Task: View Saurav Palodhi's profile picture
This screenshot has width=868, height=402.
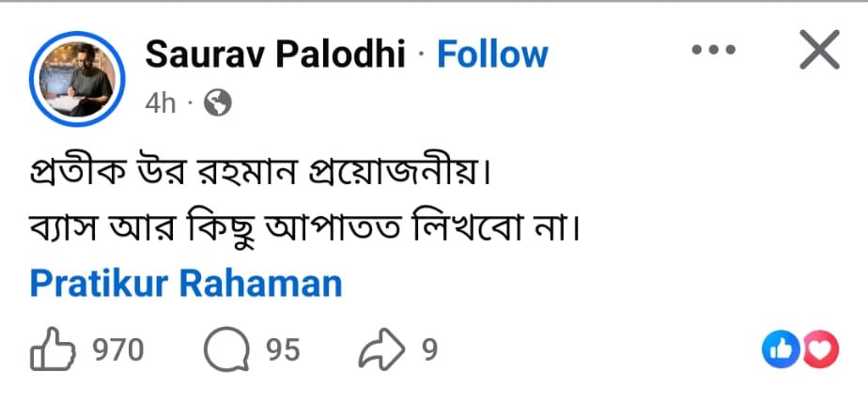Action: click(79, 79)
